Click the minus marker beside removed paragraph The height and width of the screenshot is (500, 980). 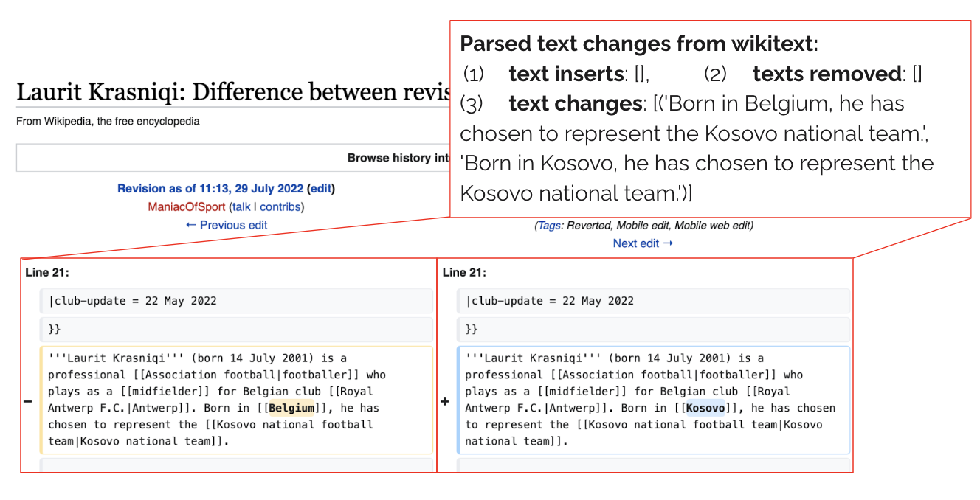(x=28, y=401)
